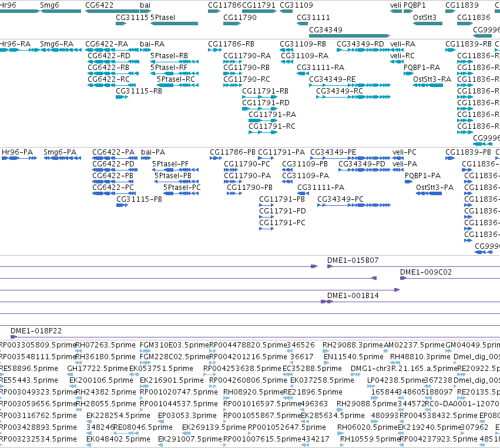Select the RH07263.5prime EST label

pos(106,345)
